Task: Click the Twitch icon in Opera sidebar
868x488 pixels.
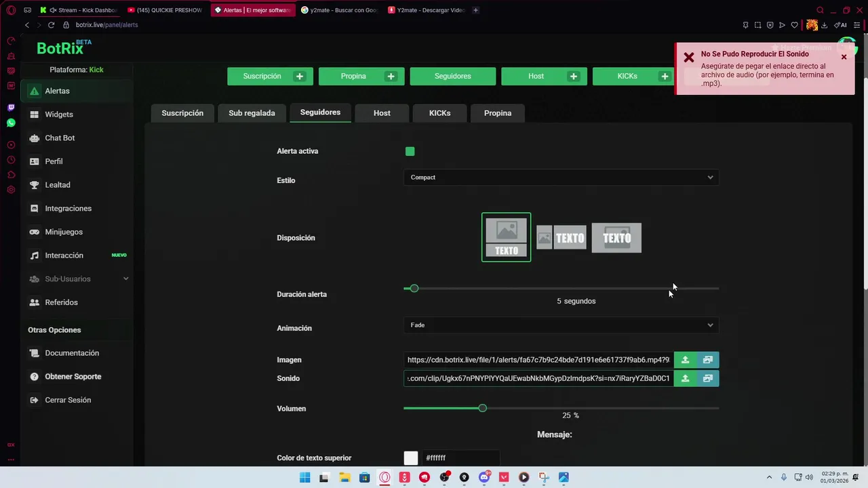Action: [x=11, y=108]
